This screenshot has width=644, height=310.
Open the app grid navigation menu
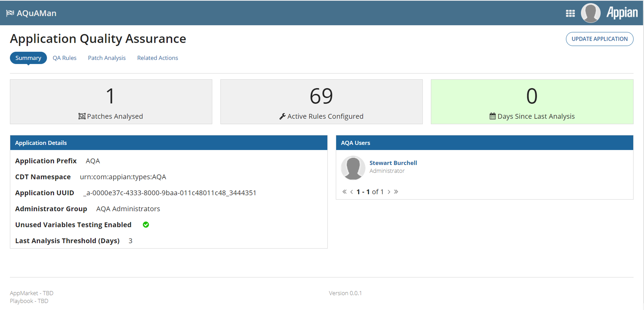[570, 13]
